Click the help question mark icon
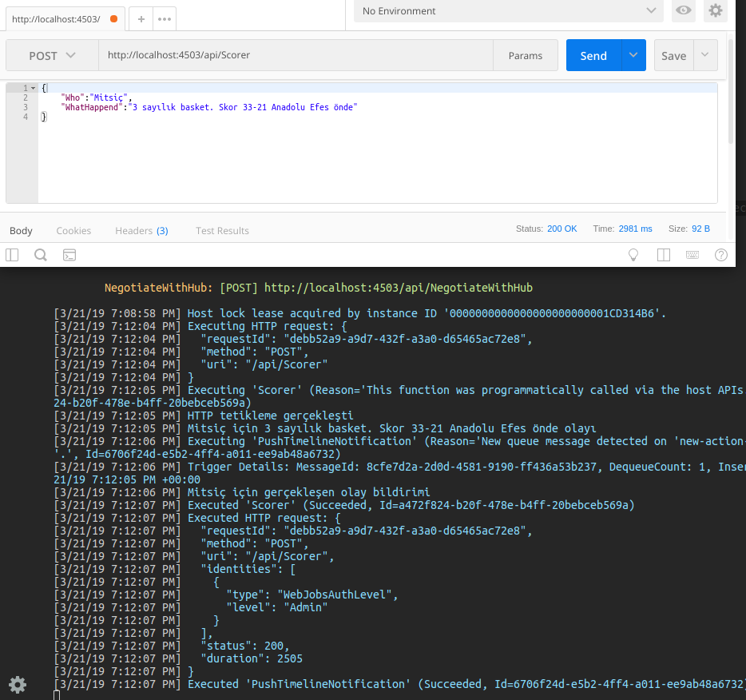This screenshot has width=746, height=700. 720,255
